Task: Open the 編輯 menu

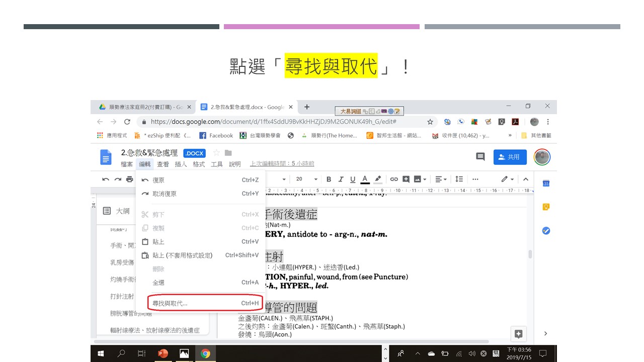Action: (144, 164)
